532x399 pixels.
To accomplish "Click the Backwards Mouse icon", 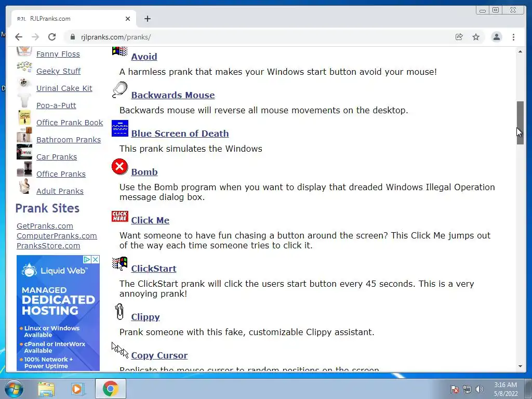I will [x=120, y=90].
